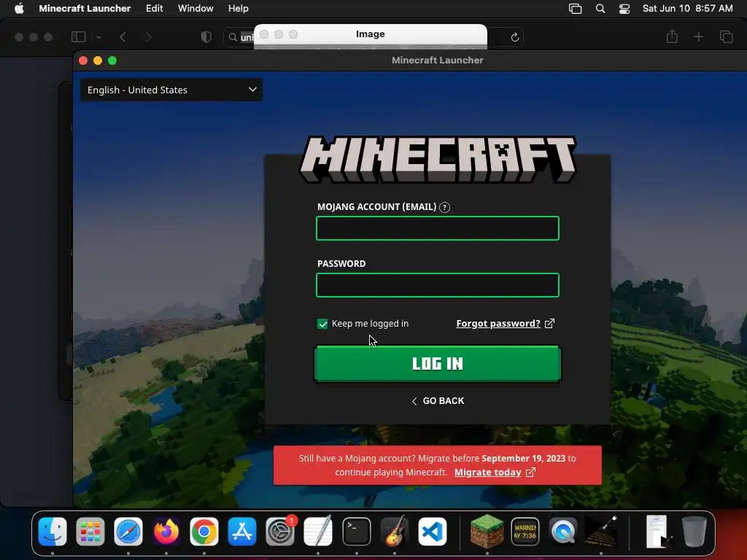Open QuickTime Player from the dock

point(563,532)
